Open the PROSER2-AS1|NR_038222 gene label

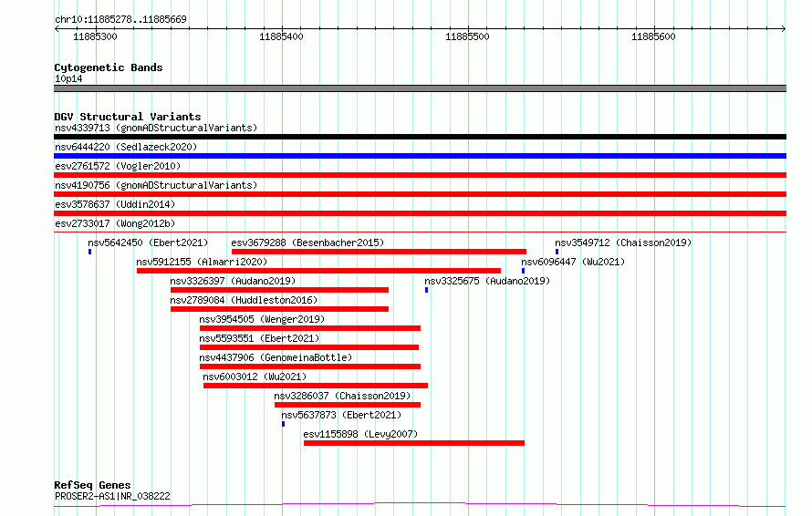click(x=112, y=496)
